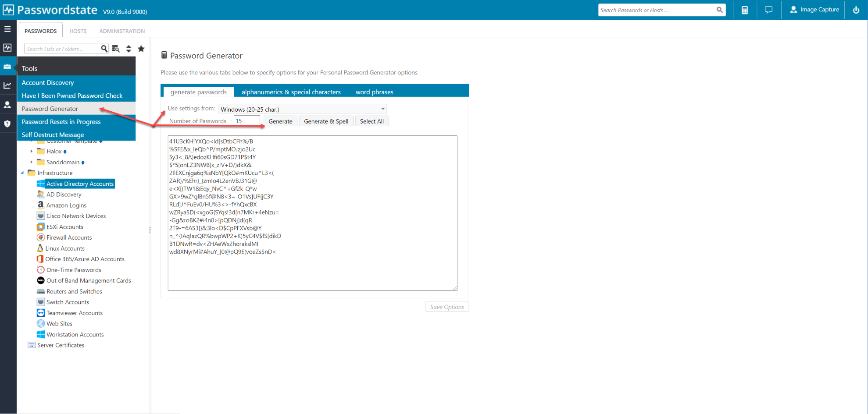This screenshot has height=414, width=868.
Task: Click the user icon in the sidebar
Action: click(7, 105)
